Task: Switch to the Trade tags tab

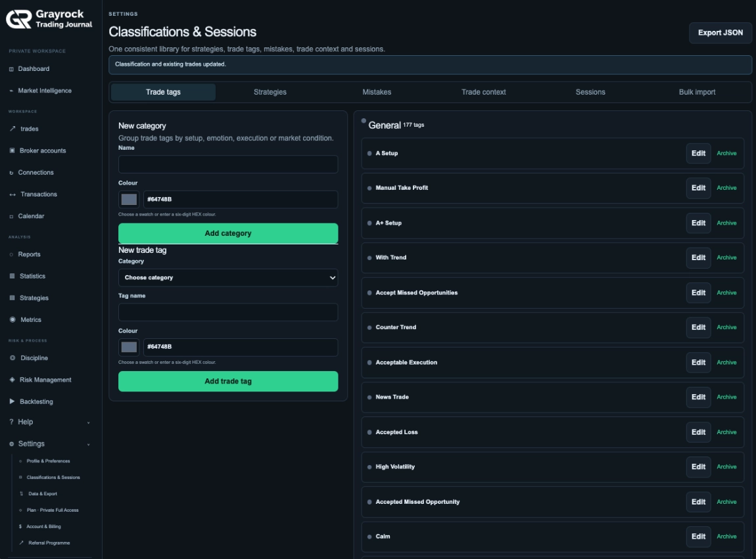Action: coord(163,92)
